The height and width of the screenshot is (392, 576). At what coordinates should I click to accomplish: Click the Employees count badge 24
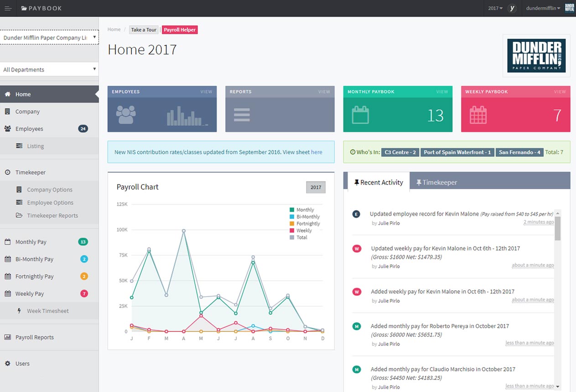[x=83, y=129]
